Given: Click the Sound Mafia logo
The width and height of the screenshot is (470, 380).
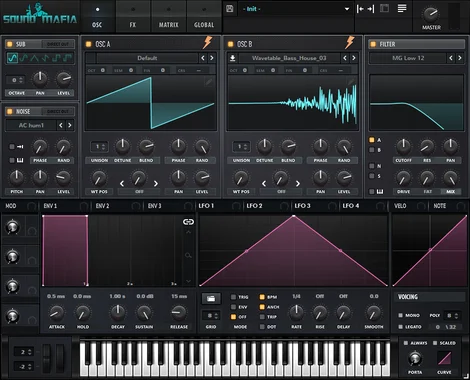Looking at the screenshot, I should 40,14.
